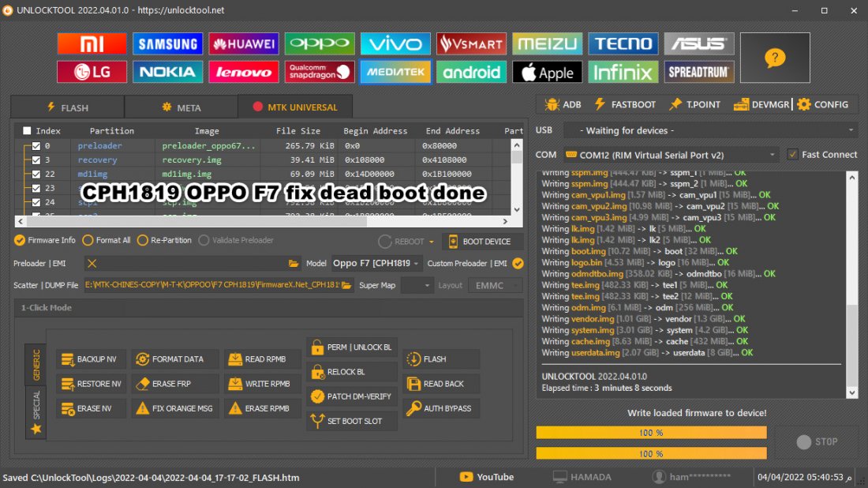
Task: Click the upper 100% progress bar
Action: point(651,433)
